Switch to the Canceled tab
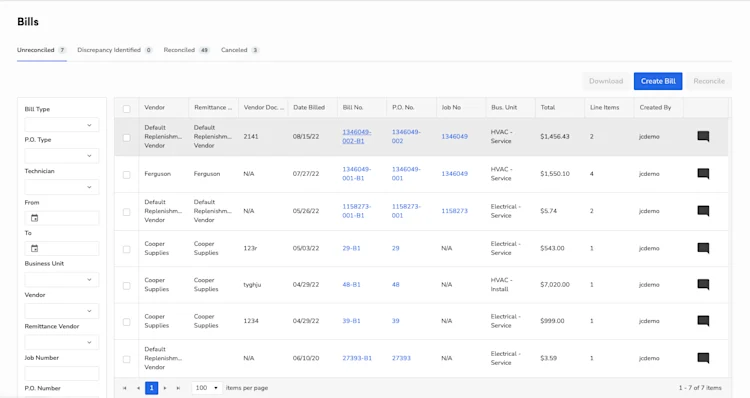 click(240, 50)
